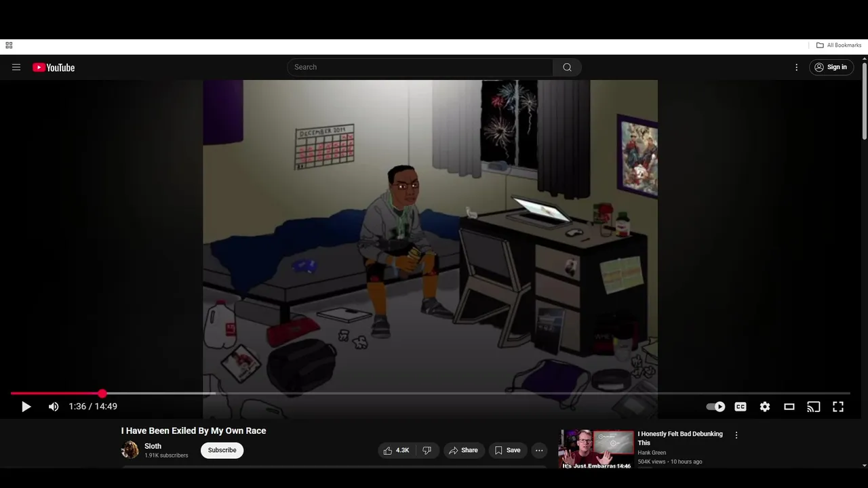Screen dimensions: 868x488
Task: Share the video
Action: [463, 450]
